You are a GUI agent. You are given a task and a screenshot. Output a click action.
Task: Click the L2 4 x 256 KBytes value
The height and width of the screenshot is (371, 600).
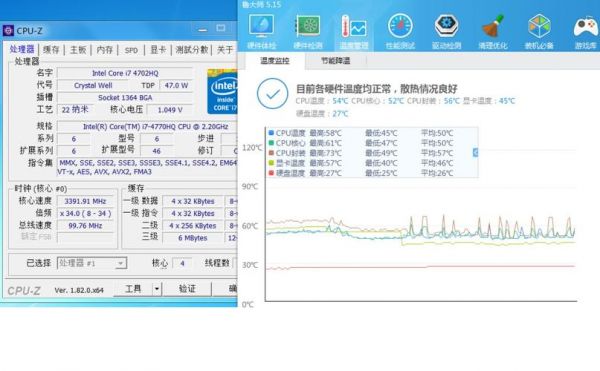tap(193, 226)
